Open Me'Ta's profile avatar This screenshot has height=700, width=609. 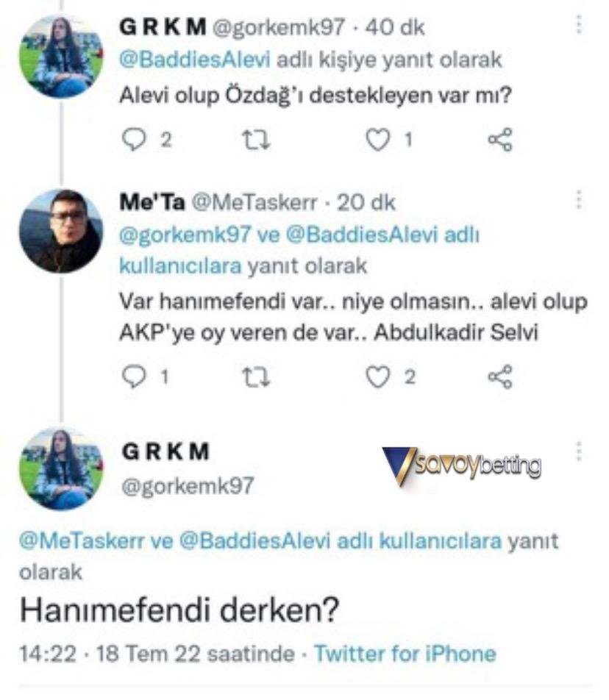[x=60, y=231]
